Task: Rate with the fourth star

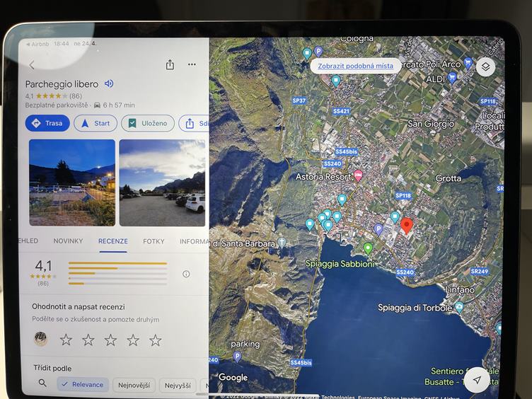Action: (x=133, y=340)
